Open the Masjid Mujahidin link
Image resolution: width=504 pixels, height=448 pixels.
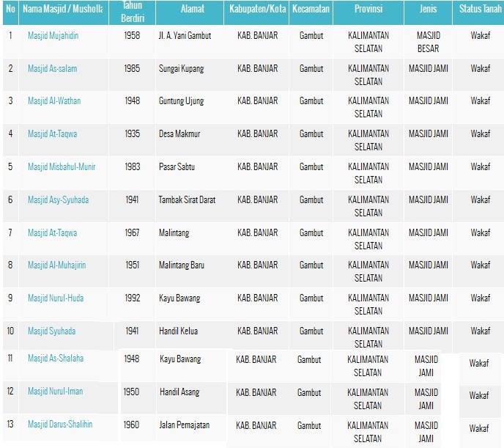point(53,35)
